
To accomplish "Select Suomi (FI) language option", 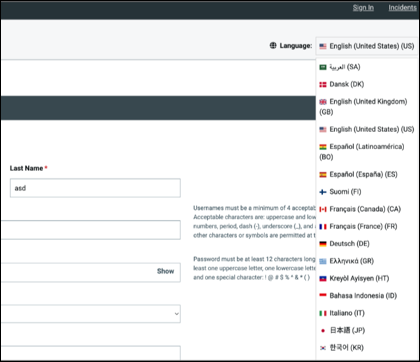I will tap(366, 192).
